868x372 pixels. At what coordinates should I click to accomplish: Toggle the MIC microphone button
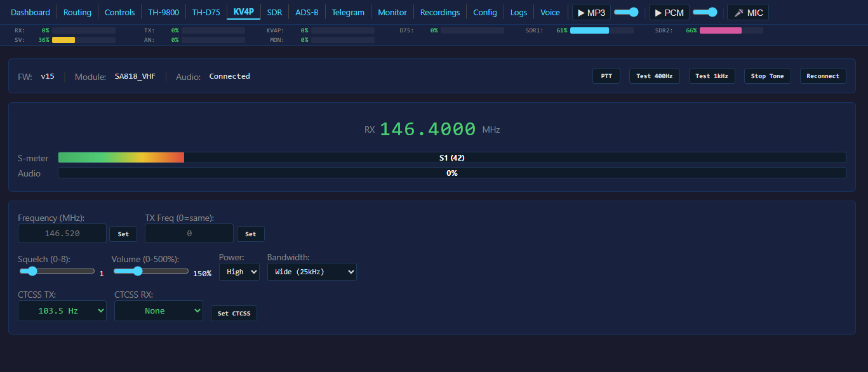(748, 12)
